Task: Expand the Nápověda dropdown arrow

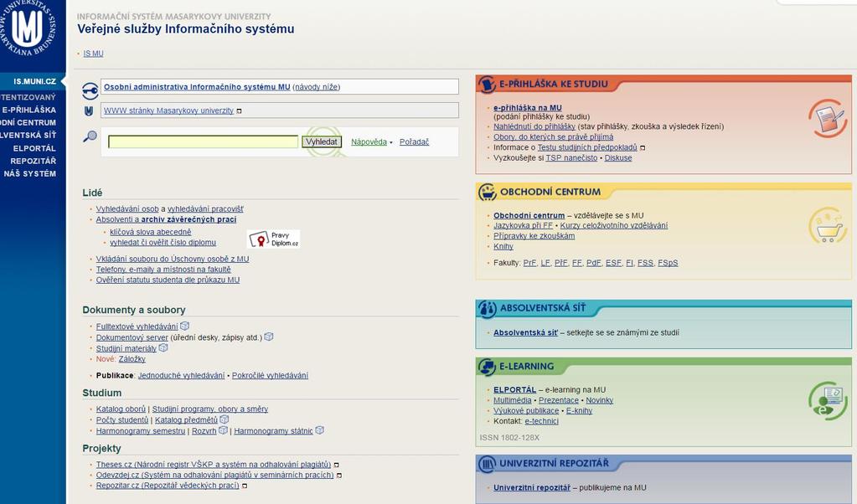Action: point(390,142)
